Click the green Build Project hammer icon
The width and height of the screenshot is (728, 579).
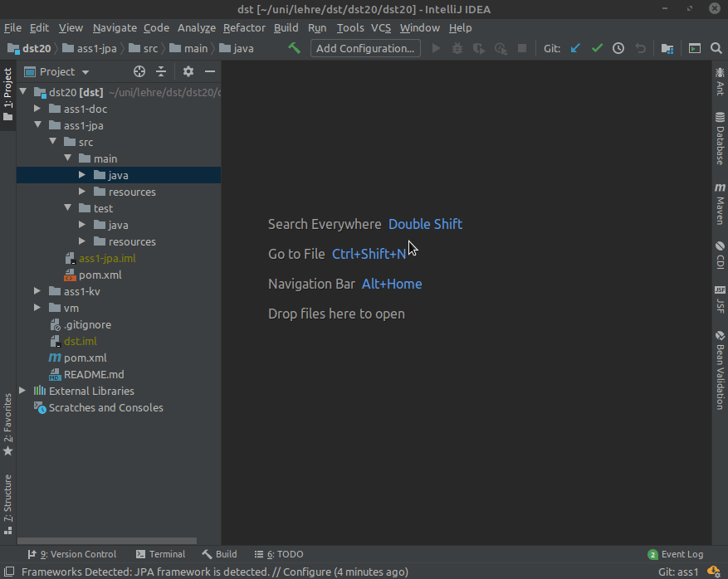click(x=294, y=48)
